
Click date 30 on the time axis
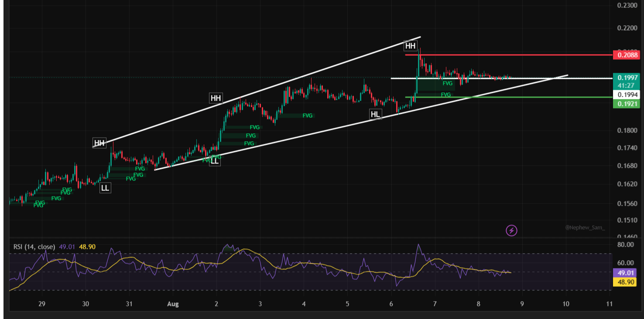[86, 304]
